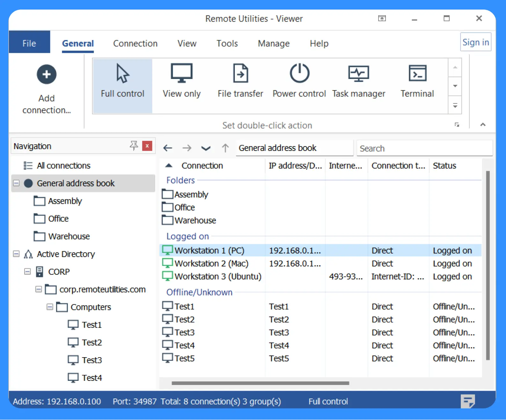
Task: Click the horizontal scrollbar of connection list
Action: pos(260,383)
